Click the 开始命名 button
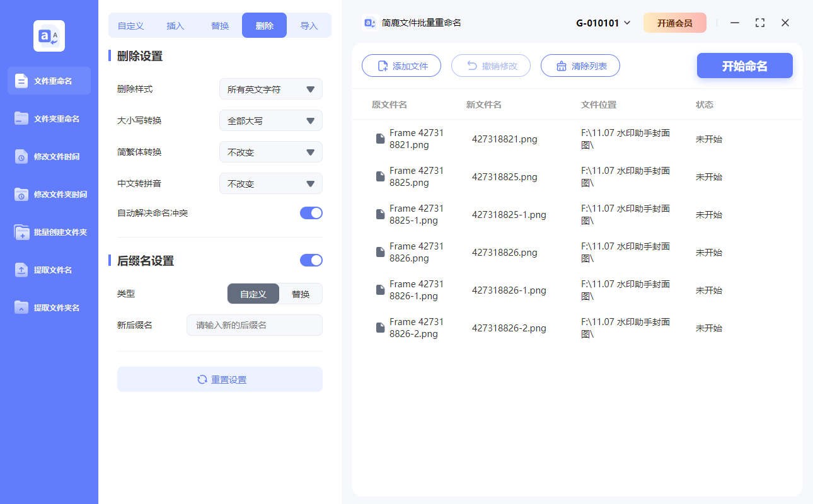Image resolution: width=813 pixels, height=504 pixels. coord(744,66)
